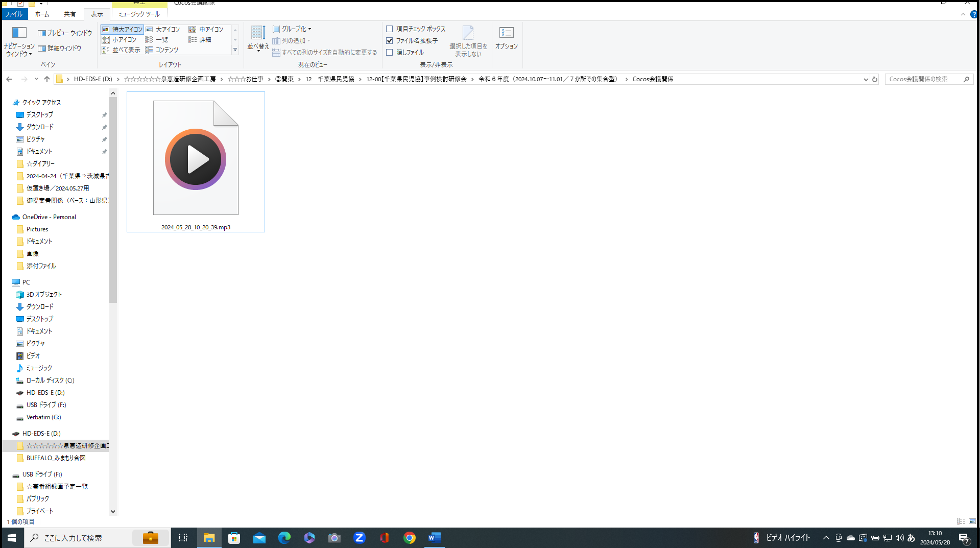Screen dimensions: 980x548
Task: Switch to the ホーム ribbon tab
Action: (x=42, y=14)
